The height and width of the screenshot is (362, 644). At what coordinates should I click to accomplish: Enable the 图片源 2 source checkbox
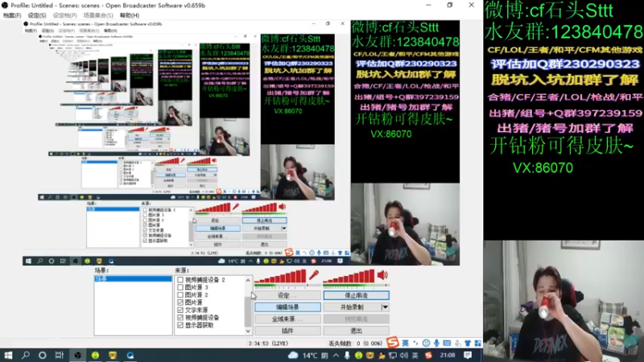(180, 294)
